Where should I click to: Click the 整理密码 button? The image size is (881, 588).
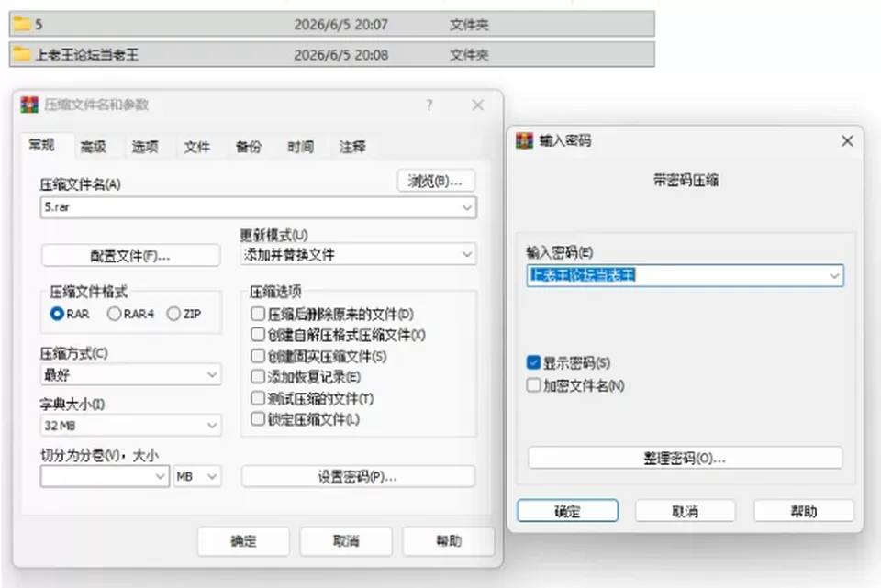click(685, 459)
